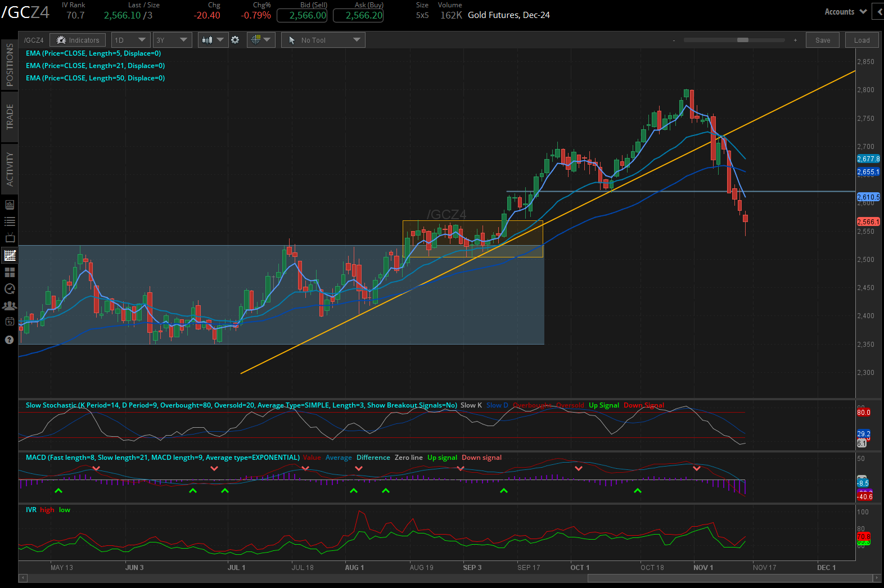This screenshot has height=588, width=884.
Task: Switch to the ACTIVITY tab
Action: [x=10, y=169]
